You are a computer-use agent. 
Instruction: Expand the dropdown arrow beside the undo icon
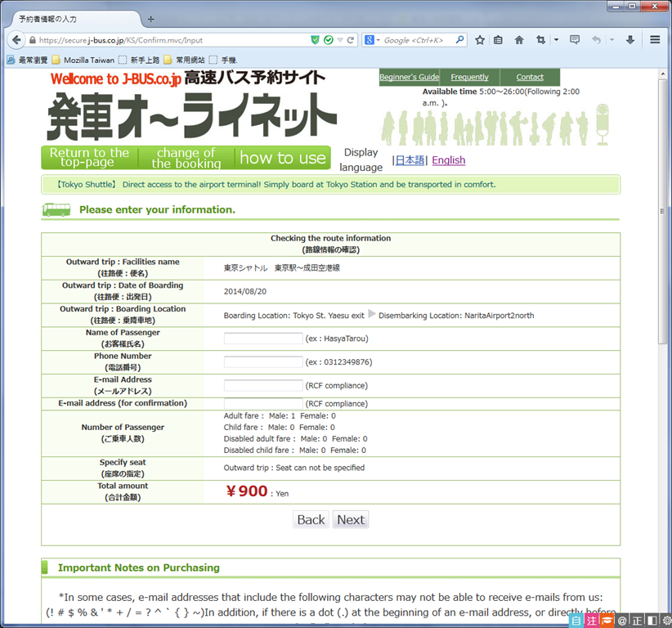point(612,40)
